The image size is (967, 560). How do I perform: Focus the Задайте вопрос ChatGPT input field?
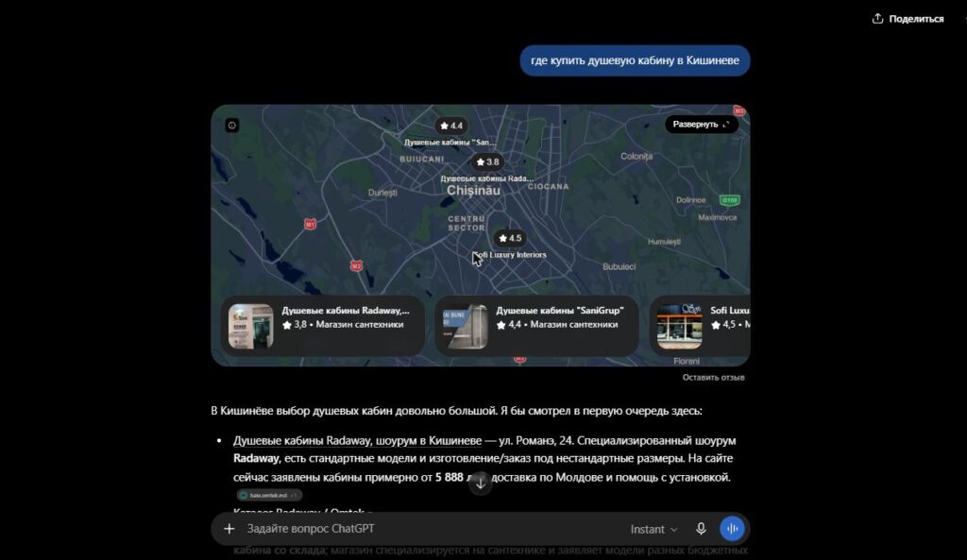pos(432,529)
